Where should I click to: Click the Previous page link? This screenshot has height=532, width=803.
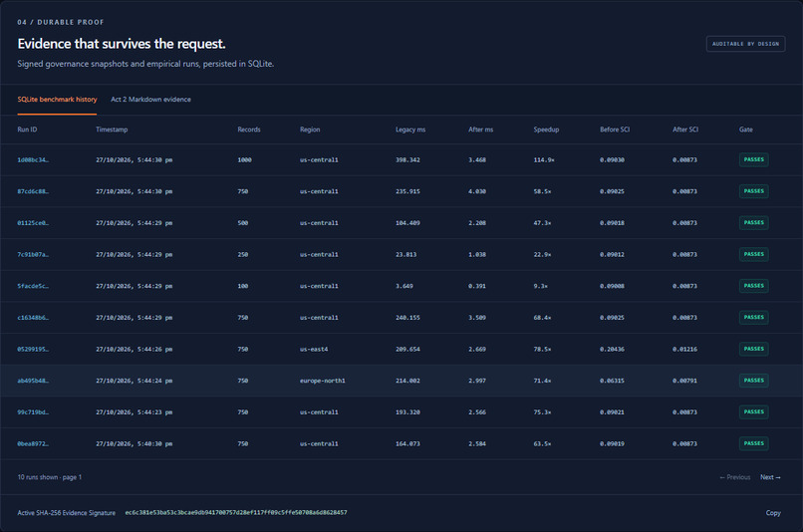[735, 477]
